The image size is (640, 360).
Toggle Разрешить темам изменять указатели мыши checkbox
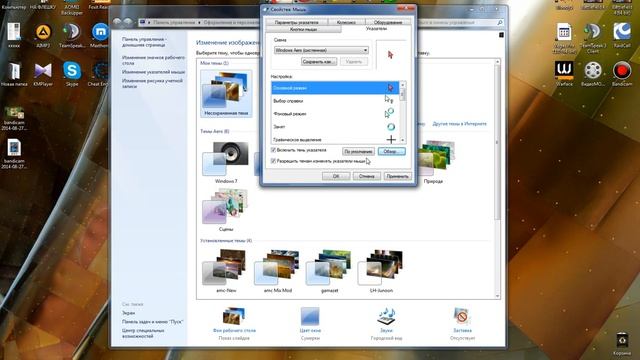point(273,161)
